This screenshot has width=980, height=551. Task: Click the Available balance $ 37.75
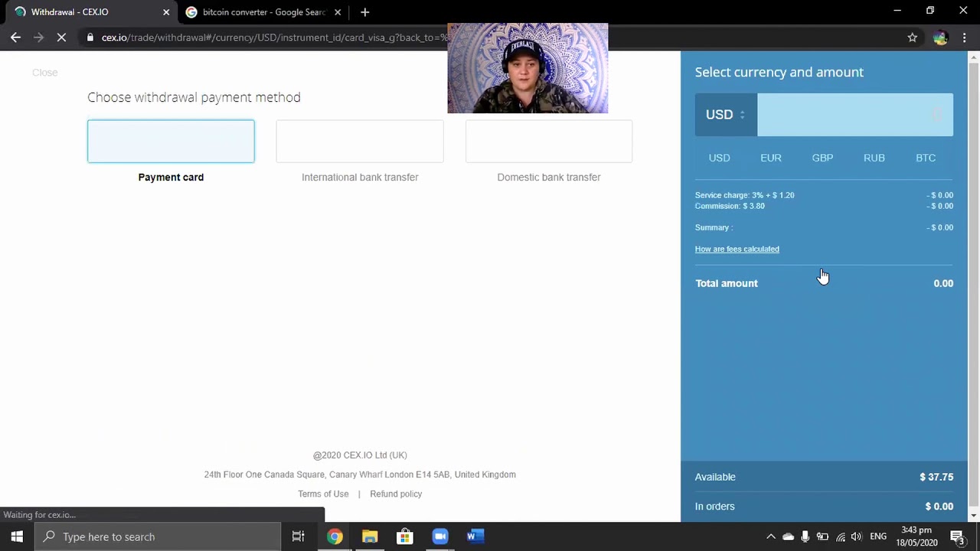pos(936,477)
